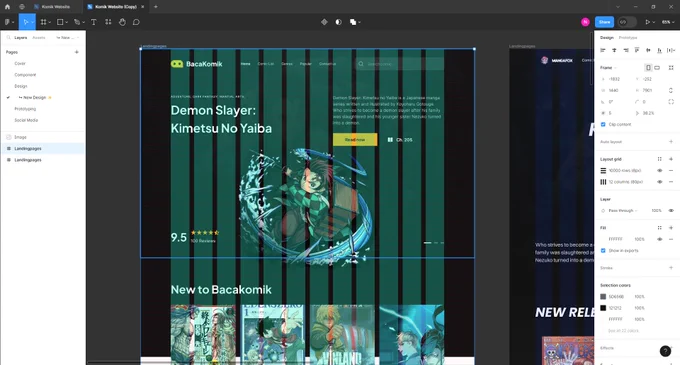This screenshot has width=680, height=365.
Task: Select the Design page
Action: (21, 86)
